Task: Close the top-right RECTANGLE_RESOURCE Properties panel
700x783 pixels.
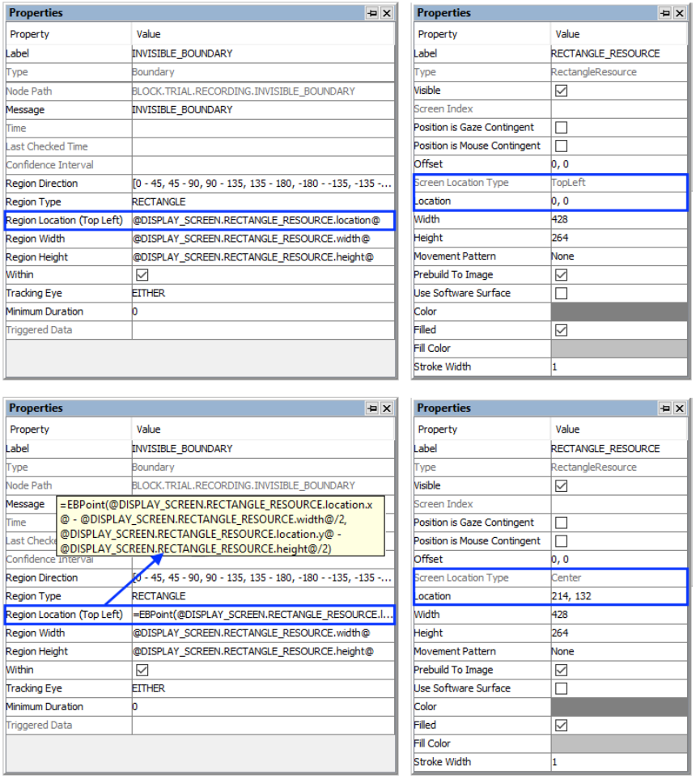Action: (680, 13)
